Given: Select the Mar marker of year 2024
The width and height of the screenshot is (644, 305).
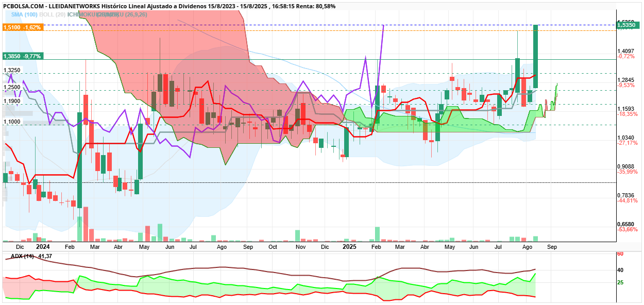Looking at the screenshot, I should tap(94, 247).
